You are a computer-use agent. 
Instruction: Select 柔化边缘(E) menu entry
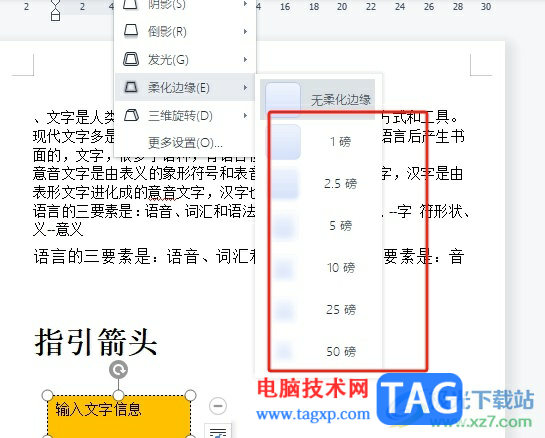[x=185, y=87]
